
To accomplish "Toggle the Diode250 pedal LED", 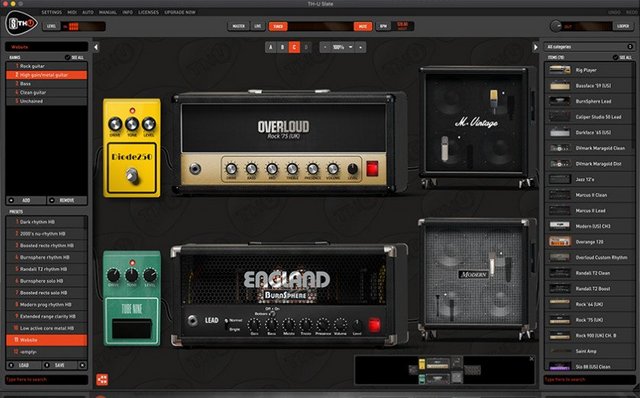I will click(132, 110).
